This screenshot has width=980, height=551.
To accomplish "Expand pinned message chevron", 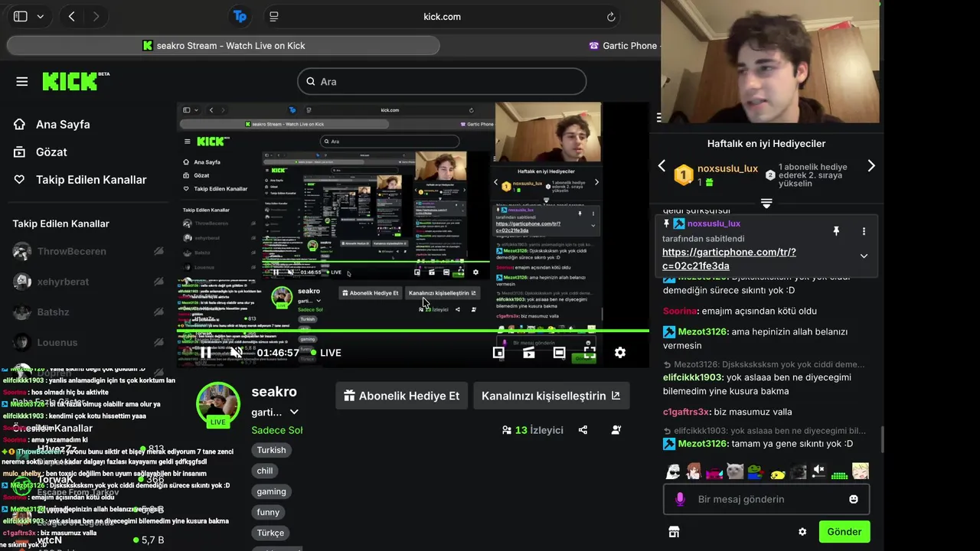I will point(864,256).
